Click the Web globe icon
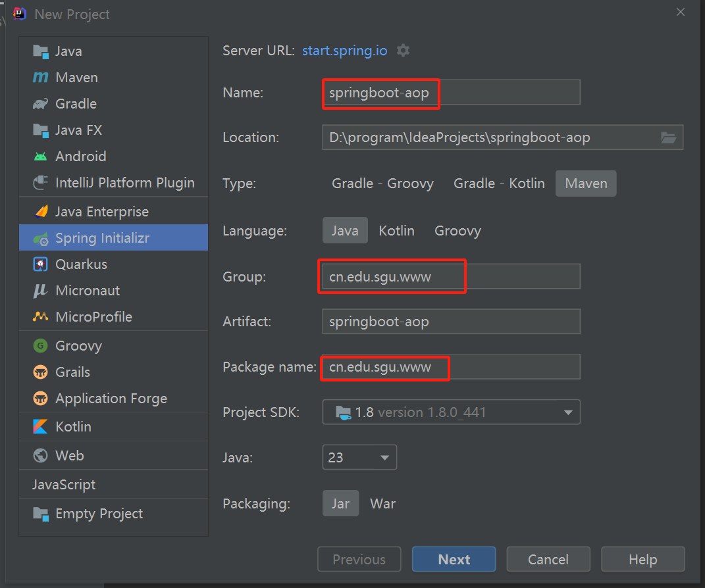 [x=40, y=456]
